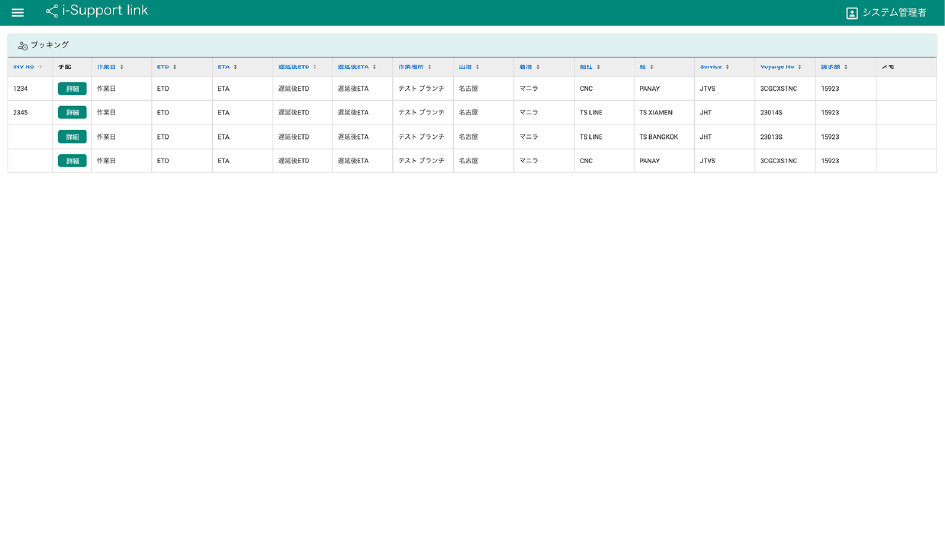Click マニラ in the TS BANGKOK row
945x534 pixels.
(x=529, y=137)
